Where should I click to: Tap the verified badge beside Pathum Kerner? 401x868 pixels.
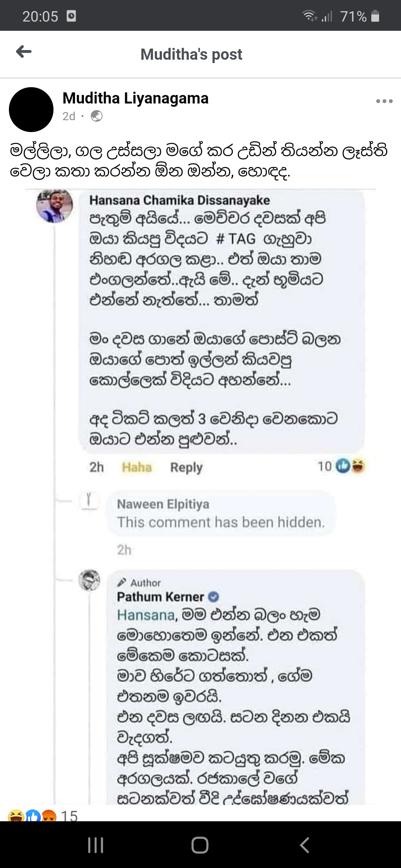pos(213,597)
